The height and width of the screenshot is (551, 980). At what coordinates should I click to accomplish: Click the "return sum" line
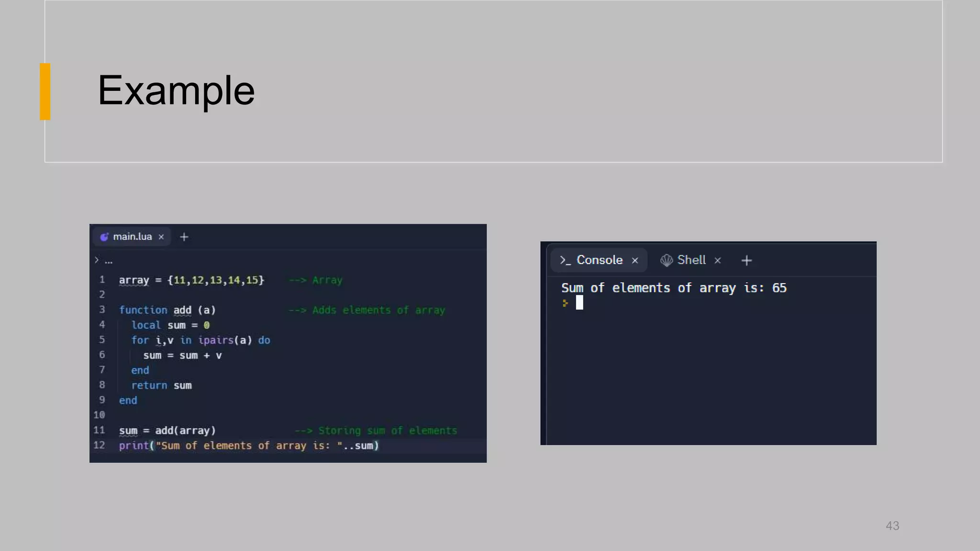tap(161, 386)
